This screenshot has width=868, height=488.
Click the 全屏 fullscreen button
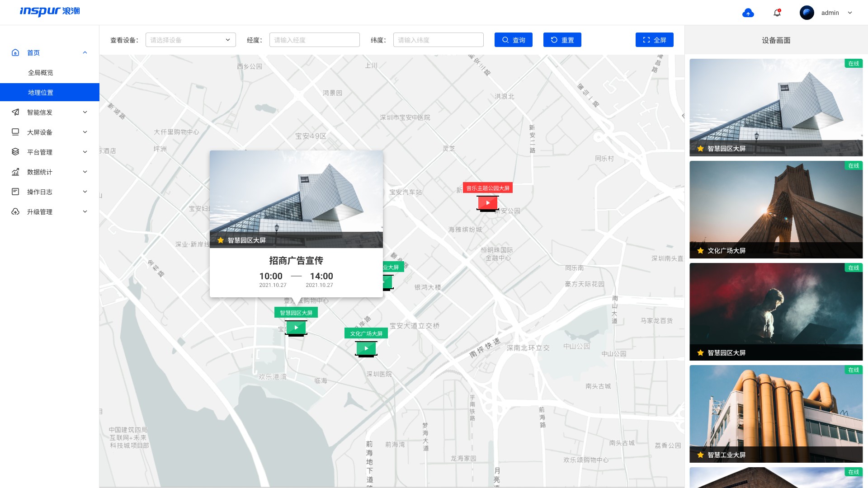[655, 40]
